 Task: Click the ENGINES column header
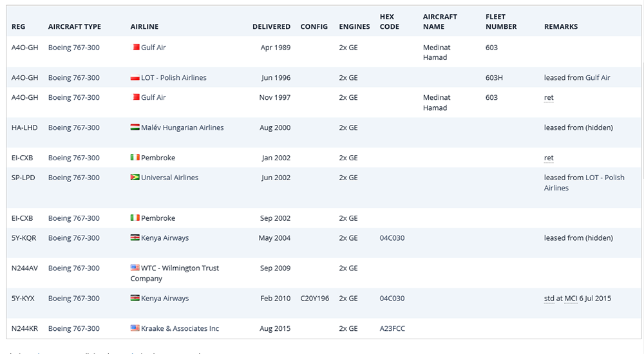point(354,26)
